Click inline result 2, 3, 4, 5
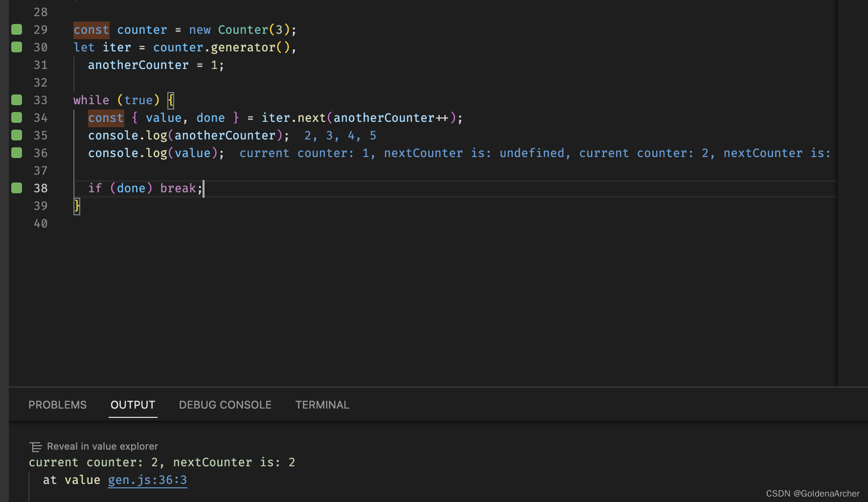Viewport: 868px width, 502px height. pyautogui.click(x=341, y=136)
